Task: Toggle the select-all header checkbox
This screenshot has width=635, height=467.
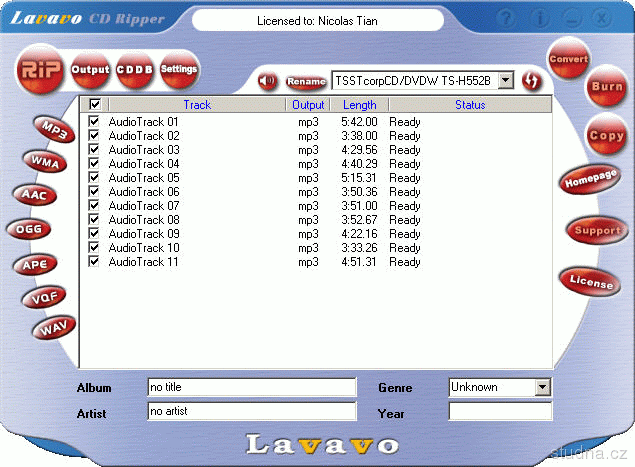Action: (95, 104)
